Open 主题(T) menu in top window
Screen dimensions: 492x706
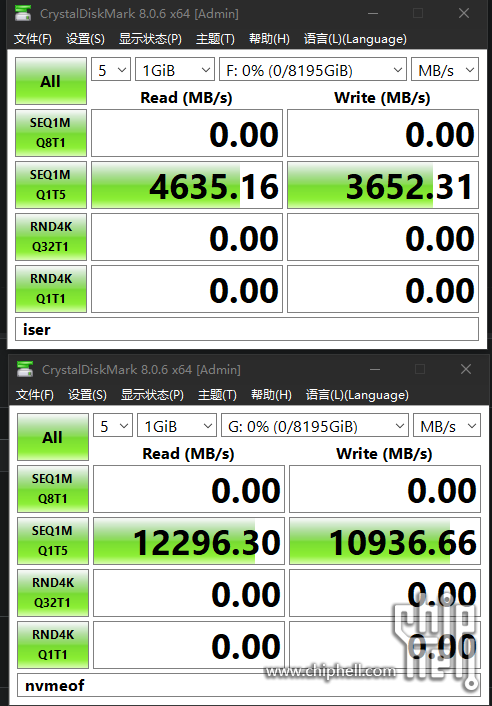[x=215, y=39]
